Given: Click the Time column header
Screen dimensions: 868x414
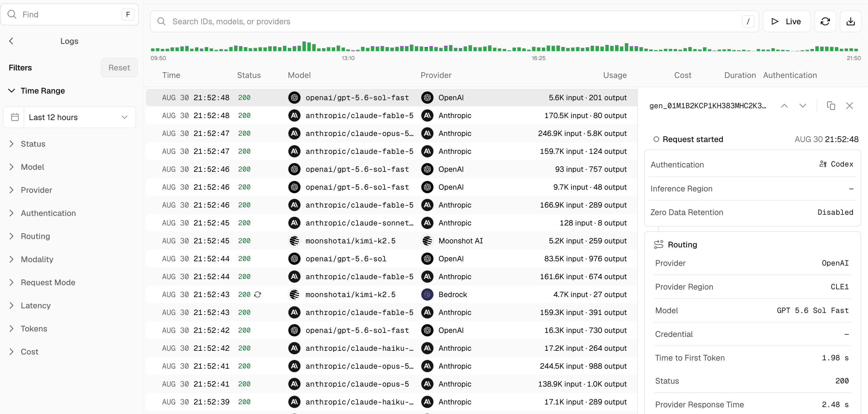Looking at the screenshot, I should [x=171, y=75].
